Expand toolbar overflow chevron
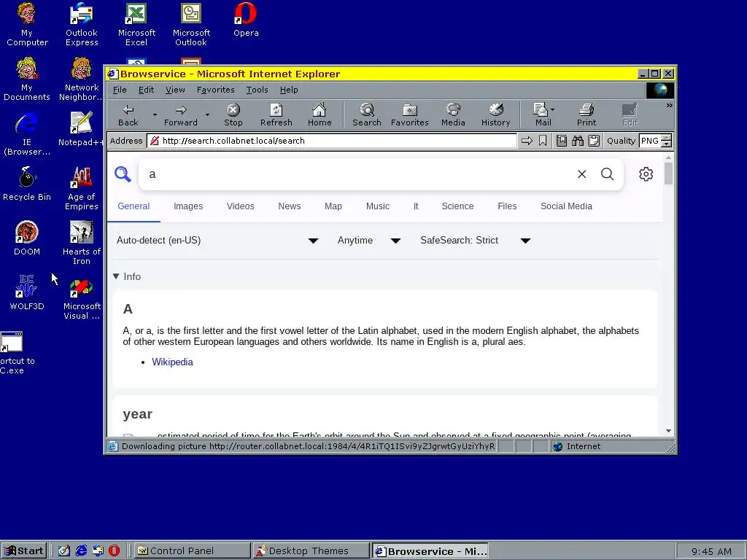The height and width of the screenshot is (560, 747). (669, 105)
